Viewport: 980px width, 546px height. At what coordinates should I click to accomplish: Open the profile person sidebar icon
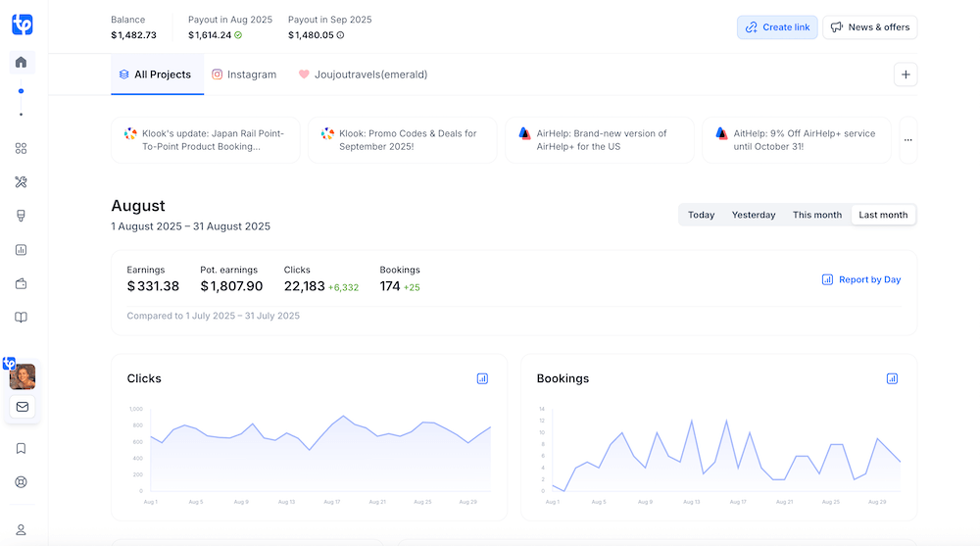[x=21, y=529]
